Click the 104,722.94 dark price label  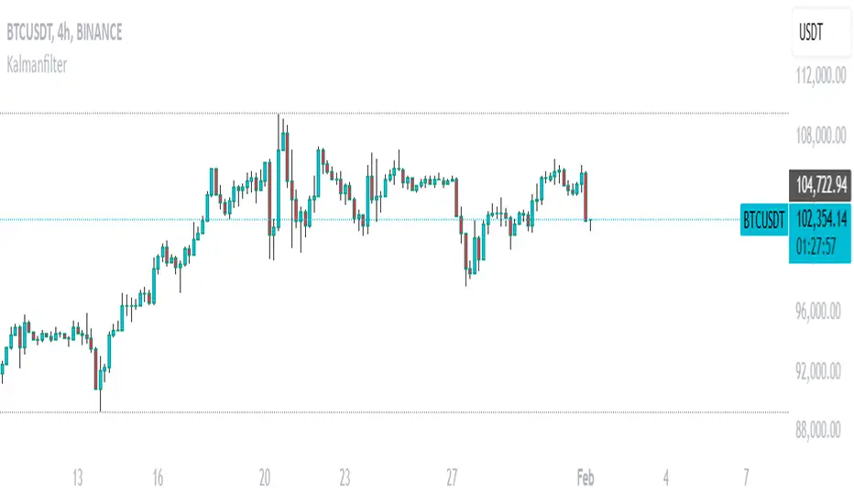pos(820,185)
